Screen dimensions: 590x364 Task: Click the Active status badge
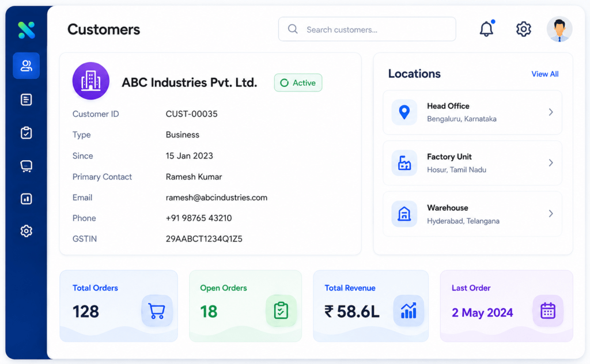[x=298, y=83]
